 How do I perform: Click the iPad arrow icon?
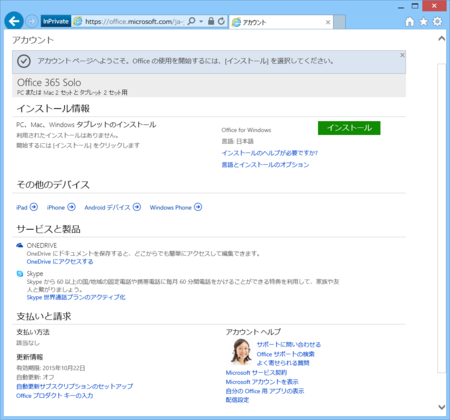(34, 207)
